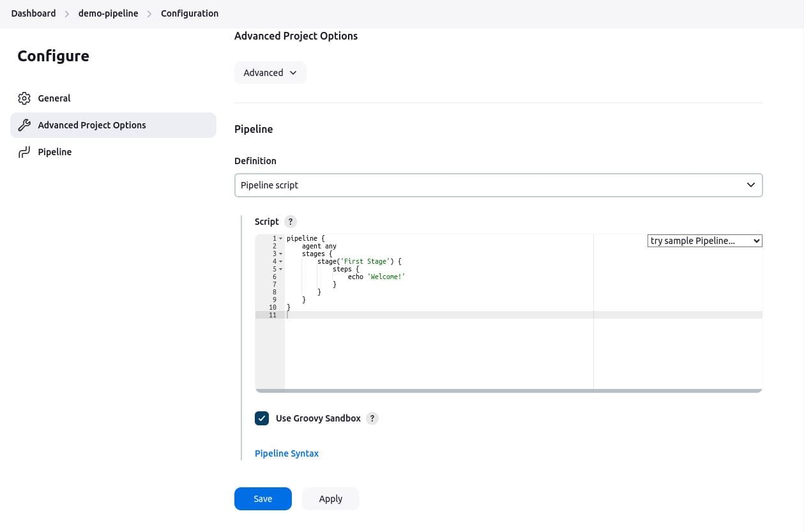The width and height of the screenshot is (804, 532).
Task: Open the try sample Pipeline dropdown
Action: 705,241
